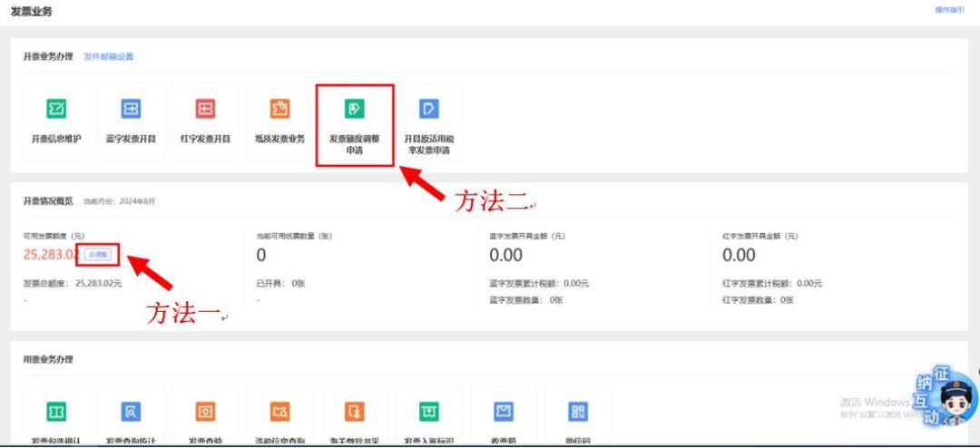980x448 pixels.
Task: Open 发件邮箱设置 link
Action: 109,57
